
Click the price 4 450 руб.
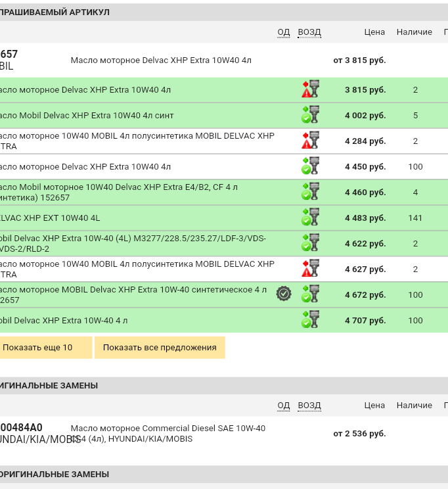365,166
